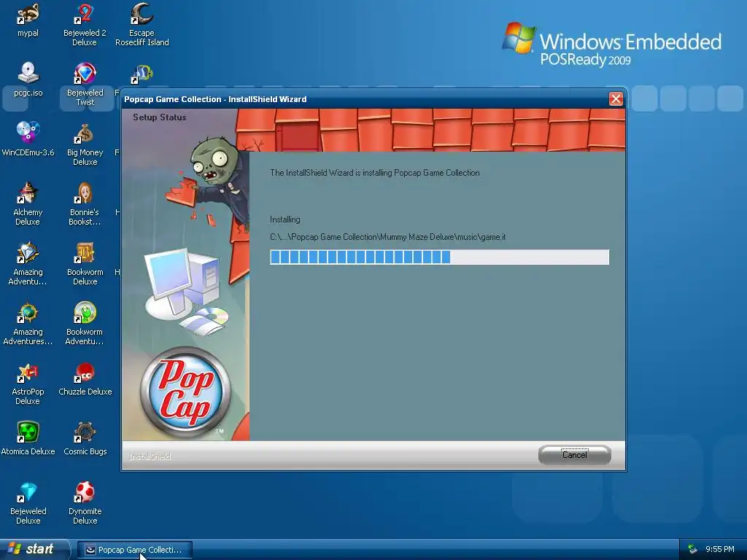Screen dimensions: 747x560
Task: Launch Big Money Deluxe shortcut
Action: pyautogui.click(x=85, y=144)
